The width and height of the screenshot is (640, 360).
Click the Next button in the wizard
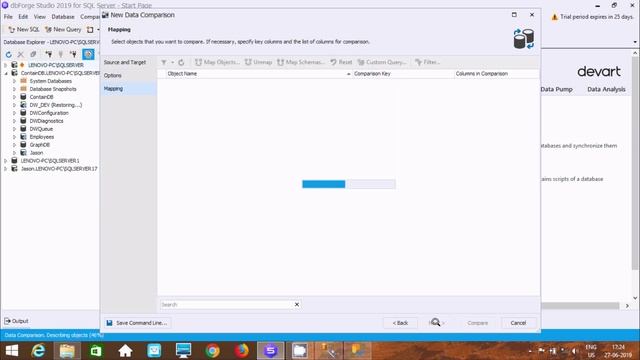coord(438,323)
